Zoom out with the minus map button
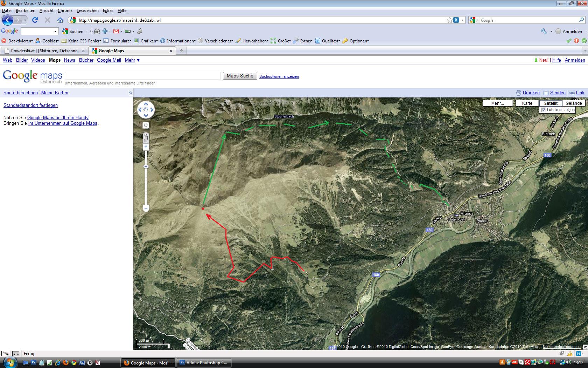 pyautogui.click(x=146, y=208)
